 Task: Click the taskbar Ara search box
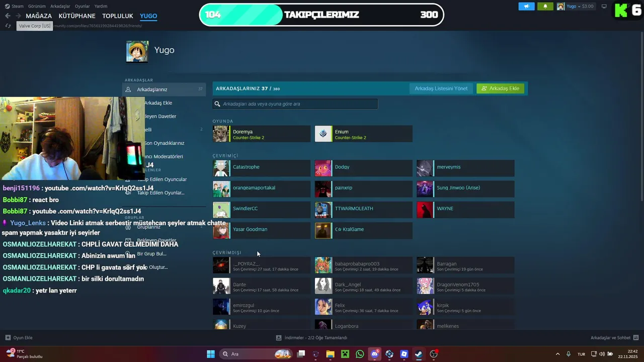257,354
